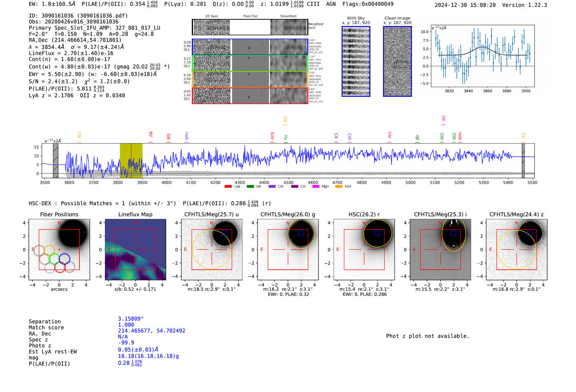
Task: Click the green Hβ line marker
Action: (x=417, y=139)
